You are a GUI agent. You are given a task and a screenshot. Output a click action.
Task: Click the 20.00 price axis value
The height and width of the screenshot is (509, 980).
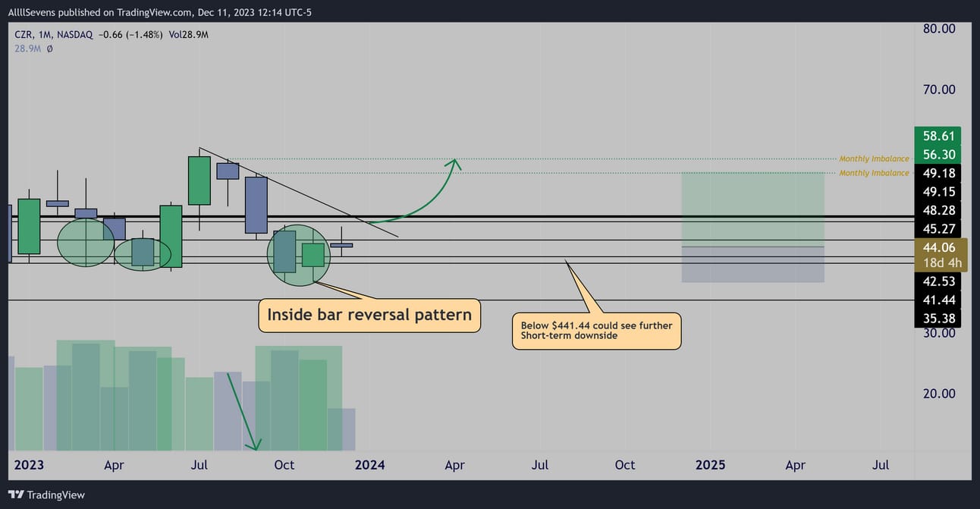click(x=938, y=394)
